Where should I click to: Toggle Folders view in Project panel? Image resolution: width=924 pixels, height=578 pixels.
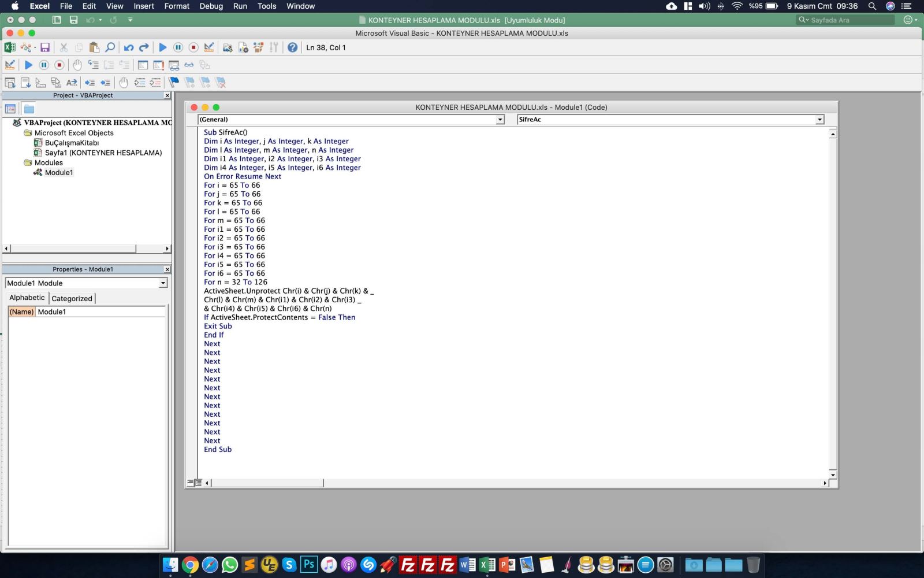point(29,109)
